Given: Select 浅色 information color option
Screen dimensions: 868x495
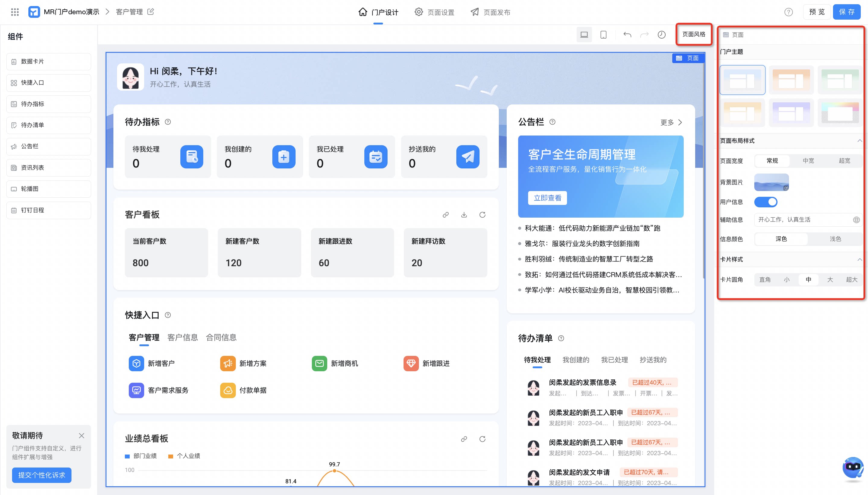Looking at the screenshot, I should (835, 239).
